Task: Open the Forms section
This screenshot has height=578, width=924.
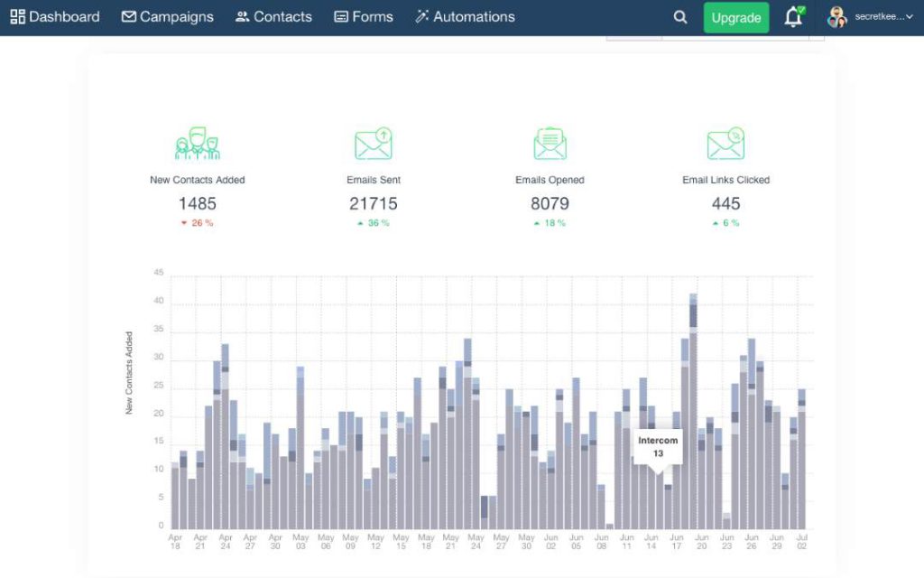Action: (x=363, y=16)
